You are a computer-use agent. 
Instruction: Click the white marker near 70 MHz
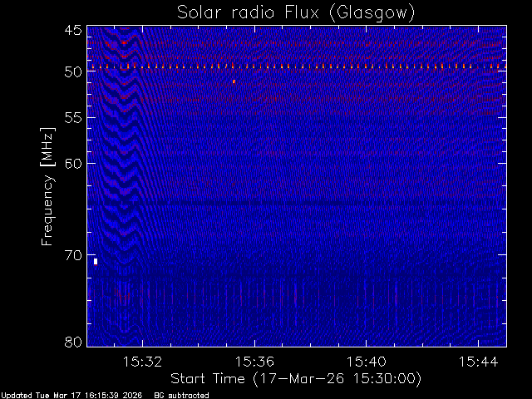(x=96, y=261)
